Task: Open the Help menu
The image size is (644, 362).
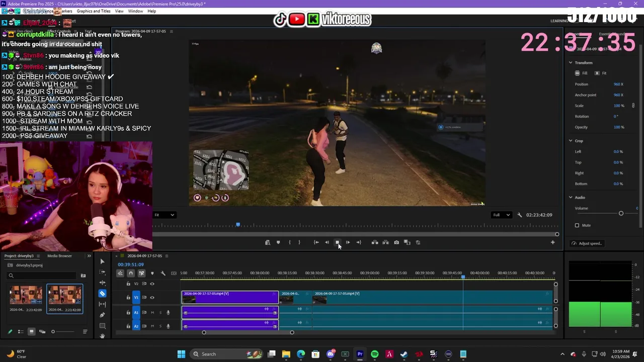Action: [151, 11]
